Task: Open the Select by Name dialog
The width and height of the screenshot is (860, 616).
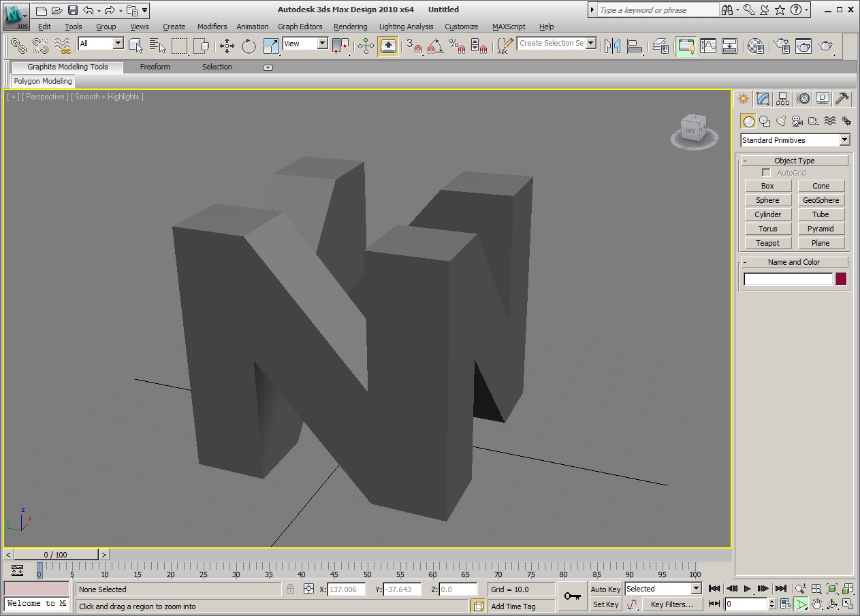Action: pos(158,46)
